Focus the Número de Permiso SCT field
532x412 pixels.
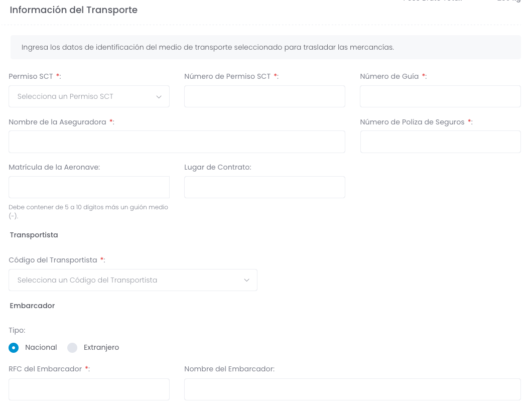coord(264,96)
